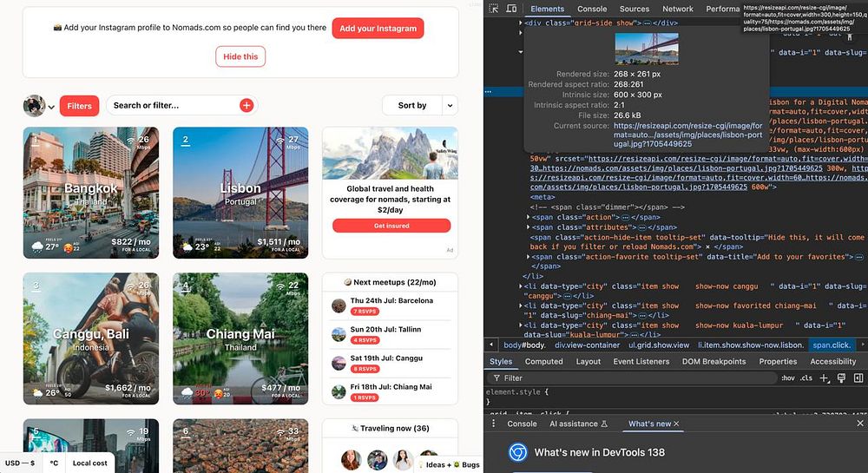This screenshot has width=868, height=473.
Task: Click the breadcrumb left scroll arrow
Action: 491,345
